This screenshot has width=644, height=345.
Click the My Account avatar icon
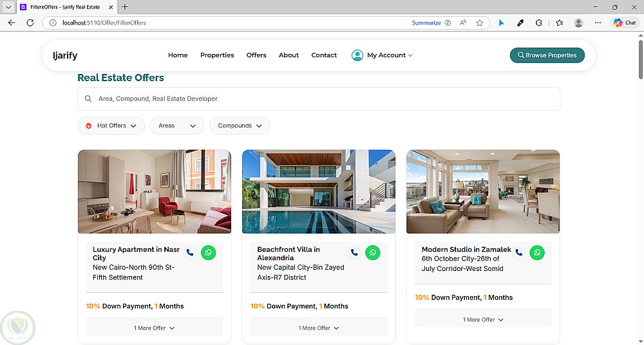tap(357, 55)
